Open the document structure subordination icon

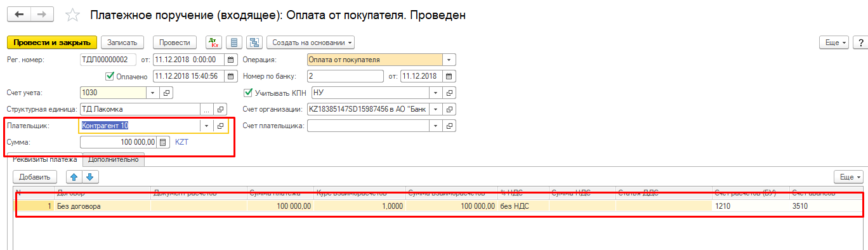click(255, 43)
